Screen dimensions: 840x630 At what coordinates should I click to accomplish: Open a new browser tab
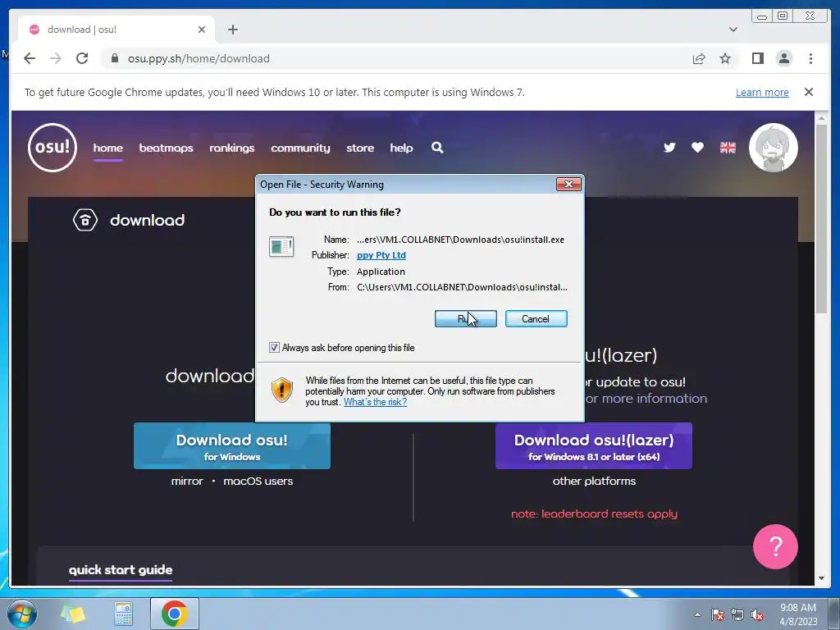point(232,30)
